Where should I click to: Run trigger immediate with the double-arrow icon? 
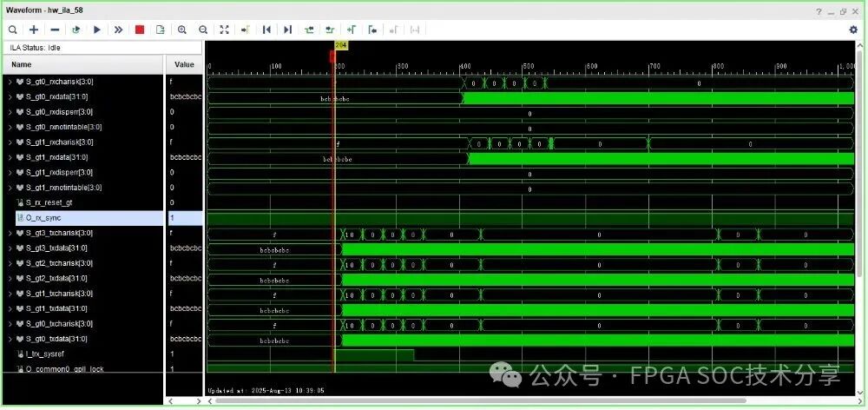click(x=118, y=30)
